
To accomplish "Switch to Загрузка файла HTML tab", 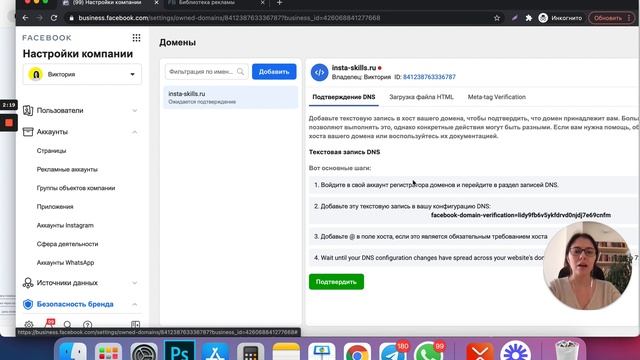I will point(421,97).
